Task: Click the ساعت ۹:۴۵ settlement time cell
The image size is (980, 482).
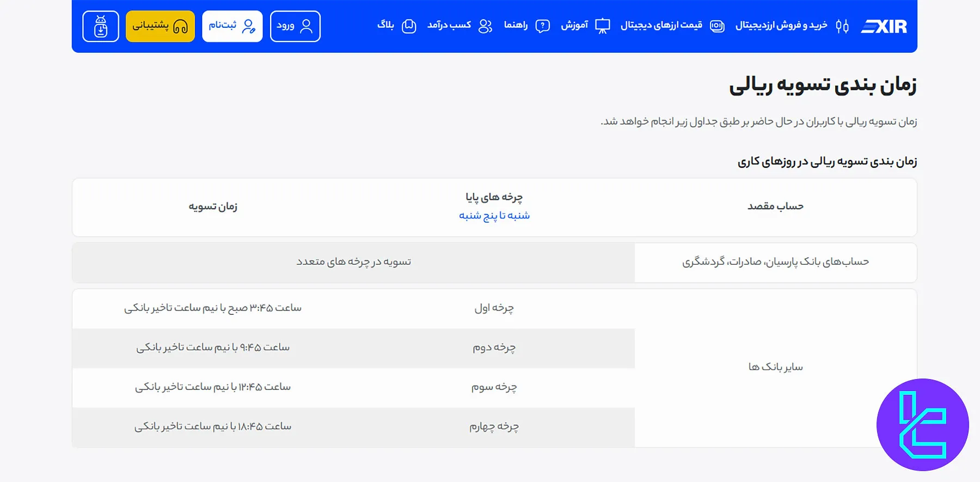Action: tap(213, 348)
